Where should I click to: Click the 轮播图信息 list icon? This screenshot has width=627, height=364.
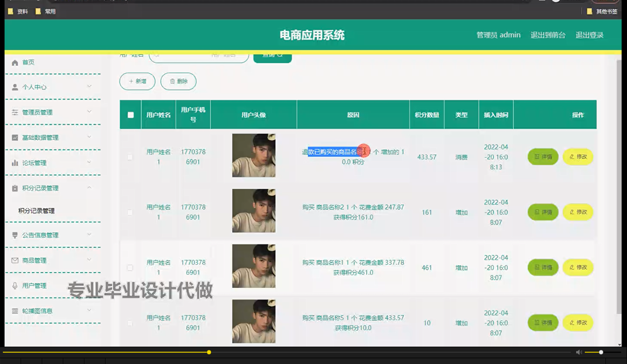[x=14, y=311]
